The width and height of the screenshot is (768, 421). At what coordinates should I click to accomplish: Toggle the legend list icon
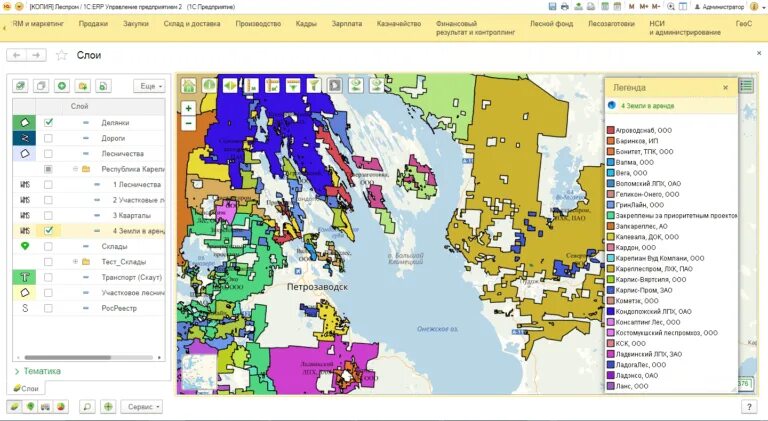[746, 85]
